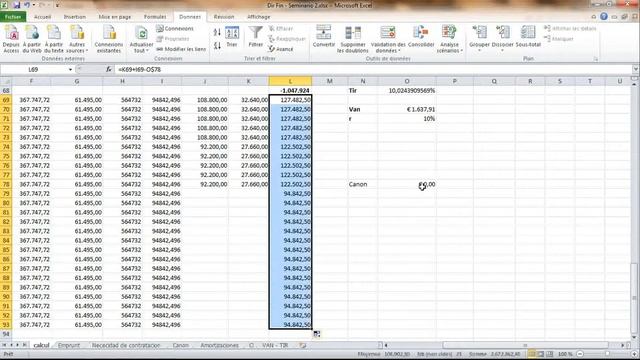This screenshot has height=360, width=640.
Task: Switch to the Insertion tab
Action: 75,17
